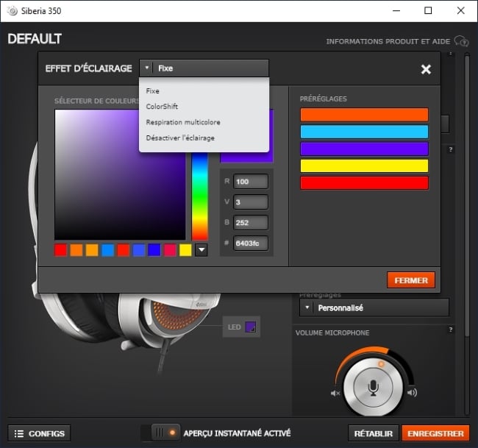Click inside the saturation color gradient square
478x448 pixels.
coord(120,175)
